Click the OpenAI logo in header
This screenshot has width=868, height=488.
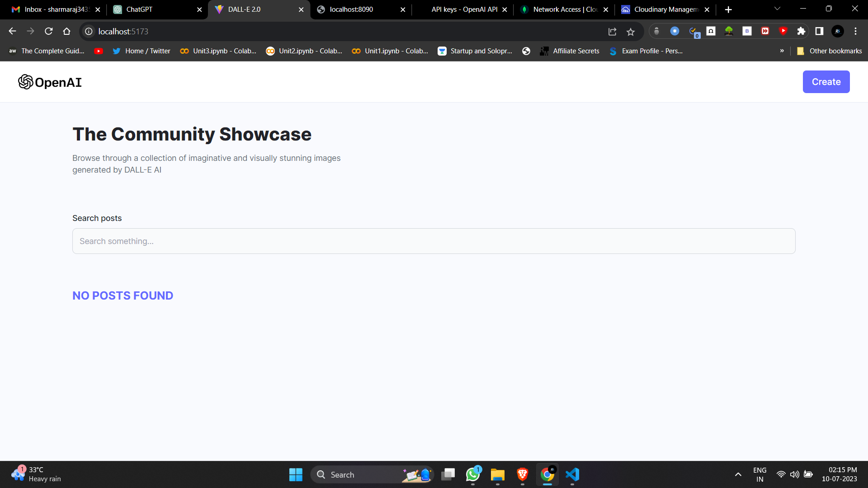[50, 82]
